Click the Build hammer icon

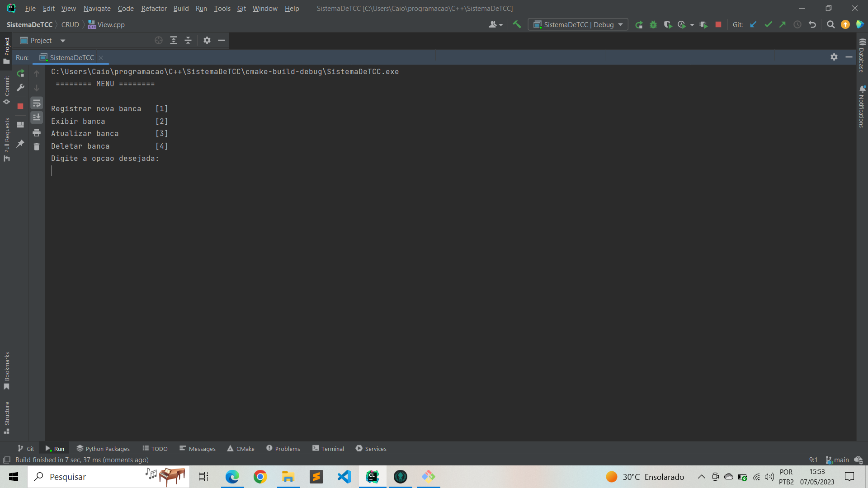517,24
